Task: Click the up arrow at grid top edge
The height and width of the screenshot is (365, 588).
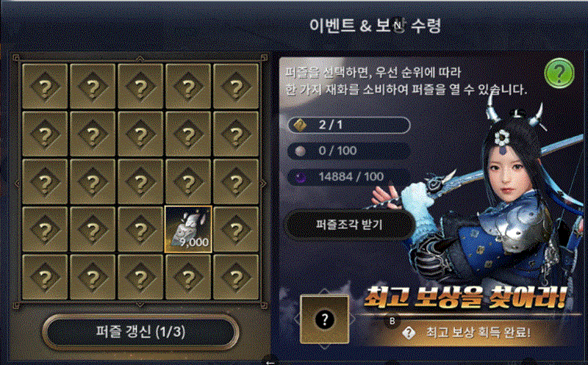Action: [140, 58]
